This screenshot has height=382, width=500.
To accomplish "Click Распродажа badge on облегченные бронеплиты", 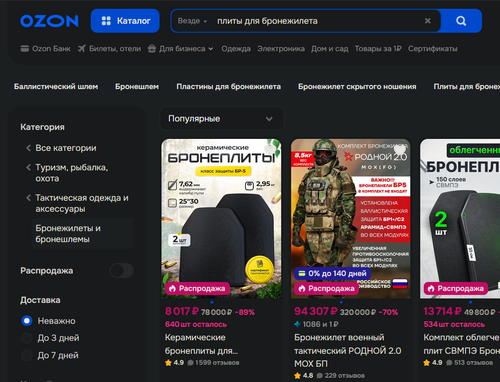I will (456, 288).
